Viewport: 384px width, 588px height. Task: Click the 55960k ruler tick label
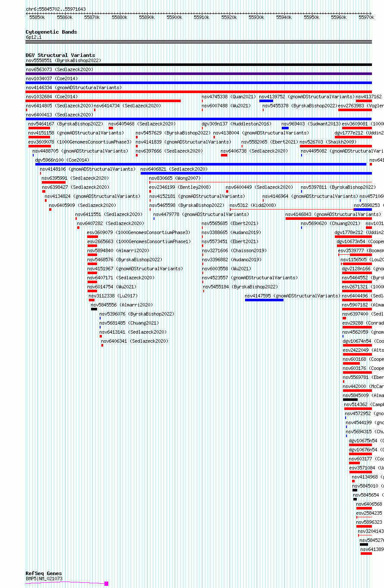[x=339, y=17]
